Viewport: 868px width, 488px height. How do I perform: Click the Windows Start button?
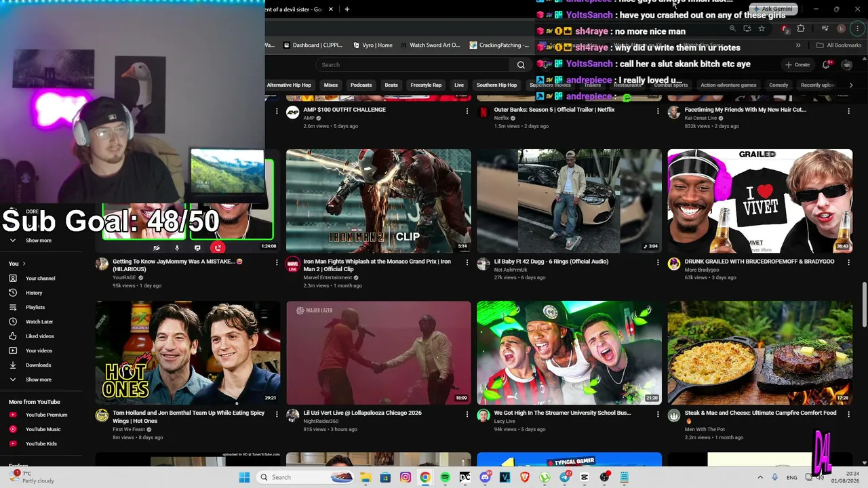click(x=244, y=477)
